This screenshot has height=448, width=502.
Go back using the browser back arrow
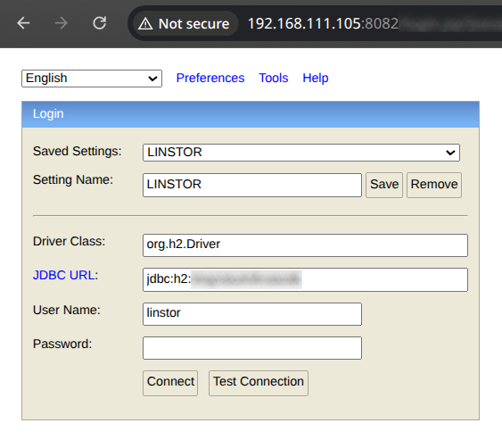click(23, 23)
